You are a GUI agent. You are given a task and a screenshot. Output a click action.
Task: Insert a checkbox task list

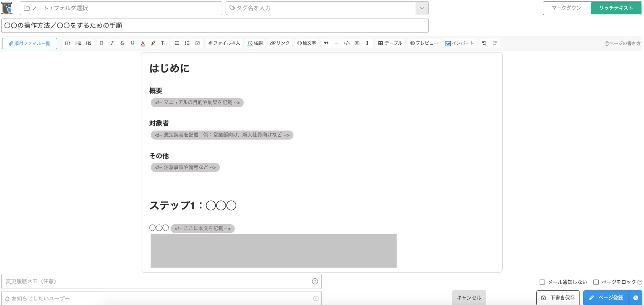pos(198,43)
